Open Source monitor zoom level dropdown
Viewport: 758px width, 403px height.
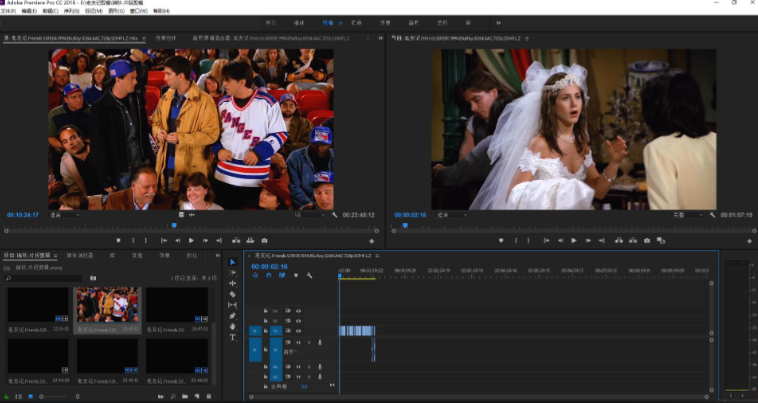62,215
